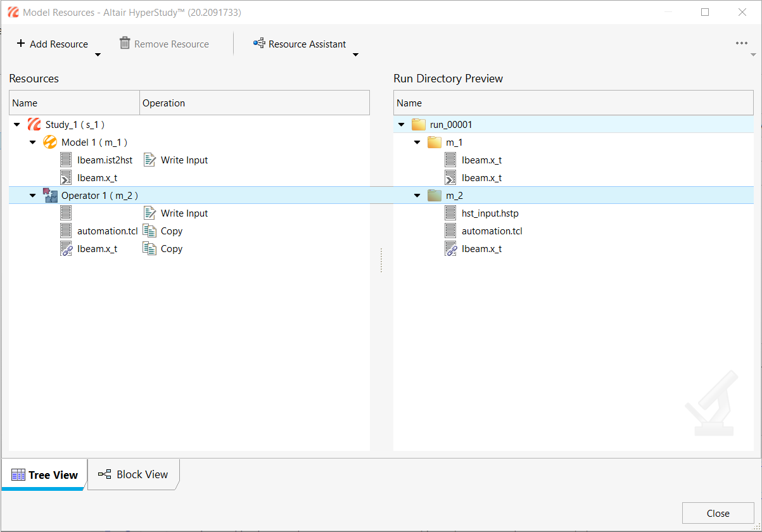Click automation.tcl icon in Run Directory Preview
The width and height of the screenshot is (762, 532).
point(451,231)
